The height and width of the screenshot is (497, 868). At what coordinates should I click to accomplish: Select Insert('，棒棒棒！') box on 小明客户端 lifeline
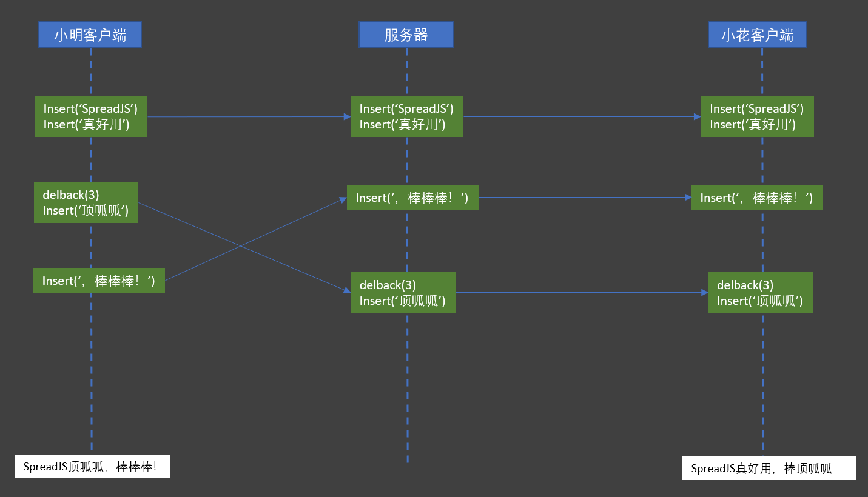pyautogui.click(x=99, y=281)
